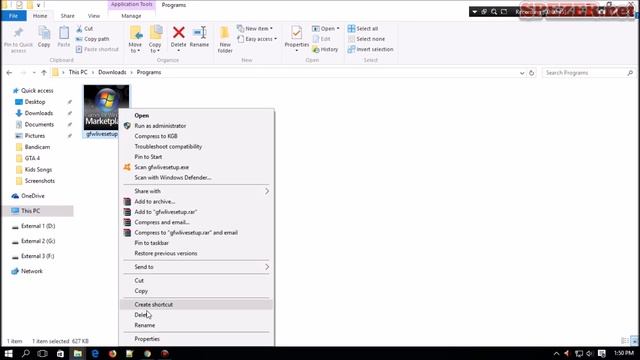Select Downloads in navigation pane
The height and width of the screenshot is (360, 640).
coord(39,113)
